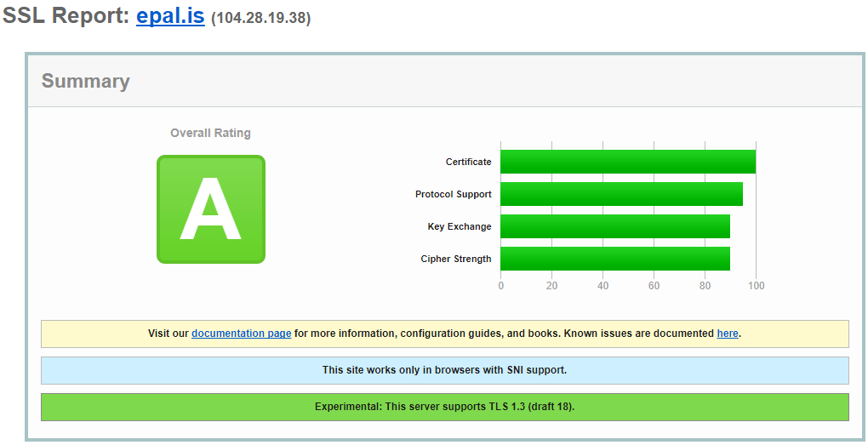Click the green A overall rating badge
Image resolution: width=868 pixels, height=445 pixels.
coord(211,209)
